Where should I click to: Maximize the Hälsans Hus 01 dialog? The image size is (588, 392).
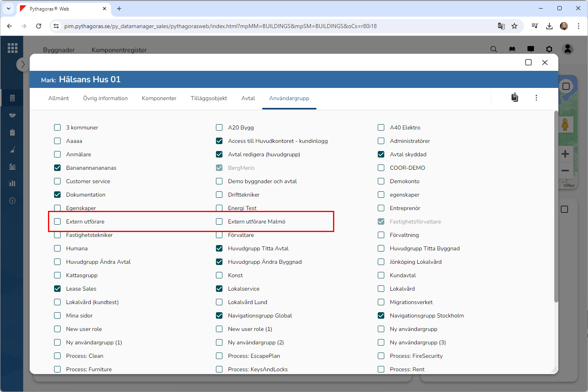click(528, 62)
